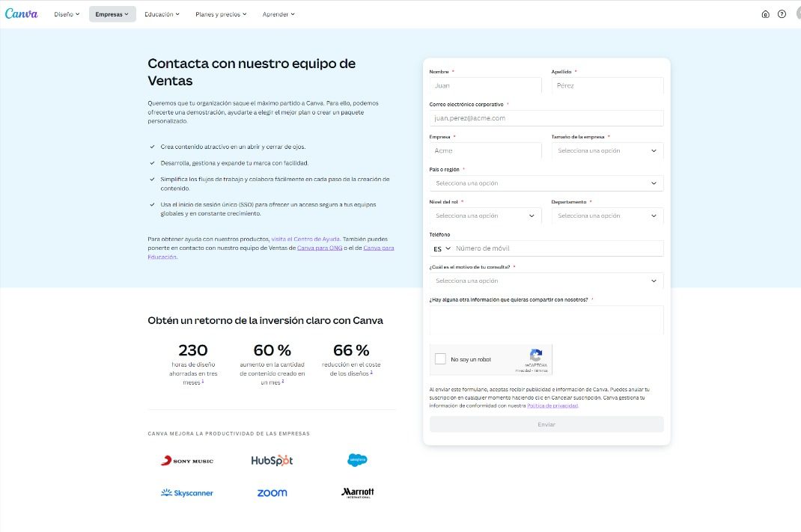The image size is (801, 532).
Task: Open the ES phone country code selector
Action: pyautogui.click(x=442, y=248)
